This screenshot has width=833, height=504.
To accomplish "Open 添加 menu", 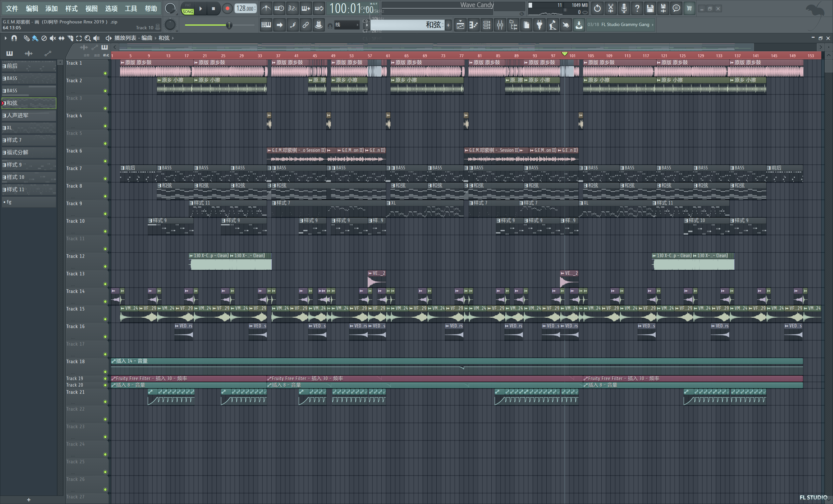I will coord(51,8).
